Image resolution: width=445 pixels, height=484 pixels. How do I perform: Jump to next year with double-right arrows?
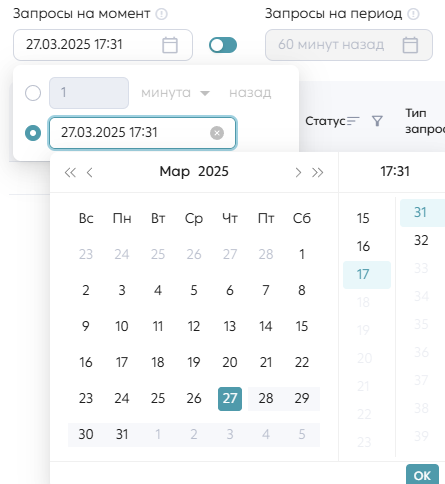point(318,172)
